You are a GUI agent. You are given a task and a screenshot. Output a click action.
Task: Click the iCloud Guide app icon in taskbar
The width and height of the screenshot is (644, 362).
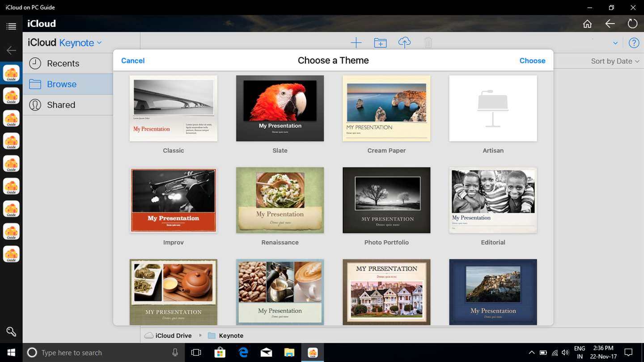[313, 353]
